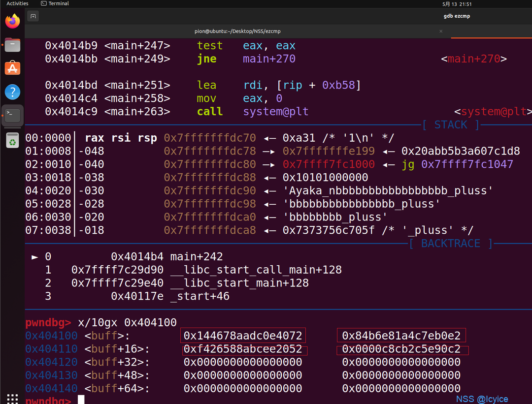Click the new terminal tab button
Image resolution: width=532 pixels, height=404 pixels.
point(33,16)
